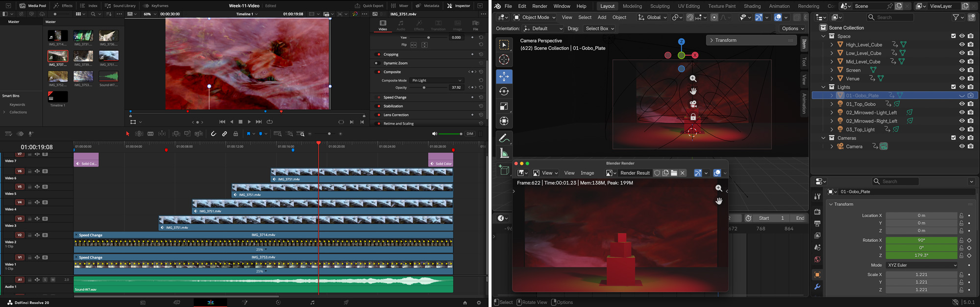This screenshot has width=980, height=307.
Task: Open the Inspector panel in Resolve
Action: click(458, 6)
